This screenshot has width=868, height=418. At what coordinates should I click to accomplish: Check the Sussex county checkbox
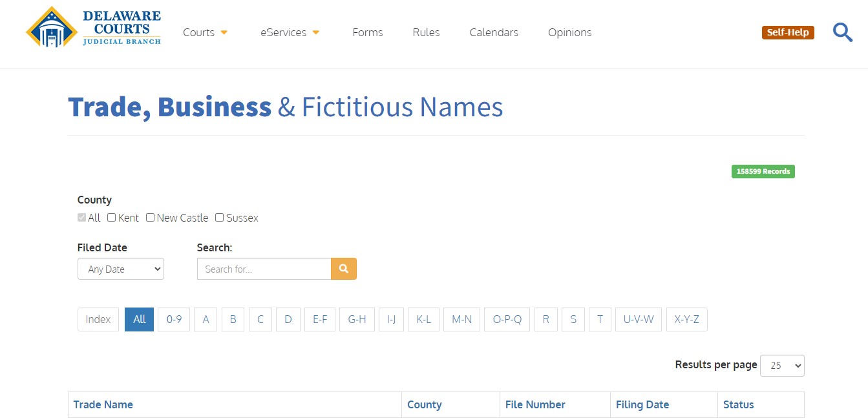pyautogui.click(x=219, y=218)
